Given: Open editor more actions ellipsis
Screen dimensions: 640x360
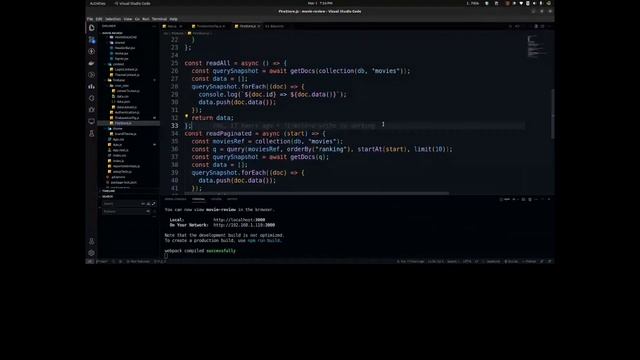Looking at the screenshot, I should (549, 26).
